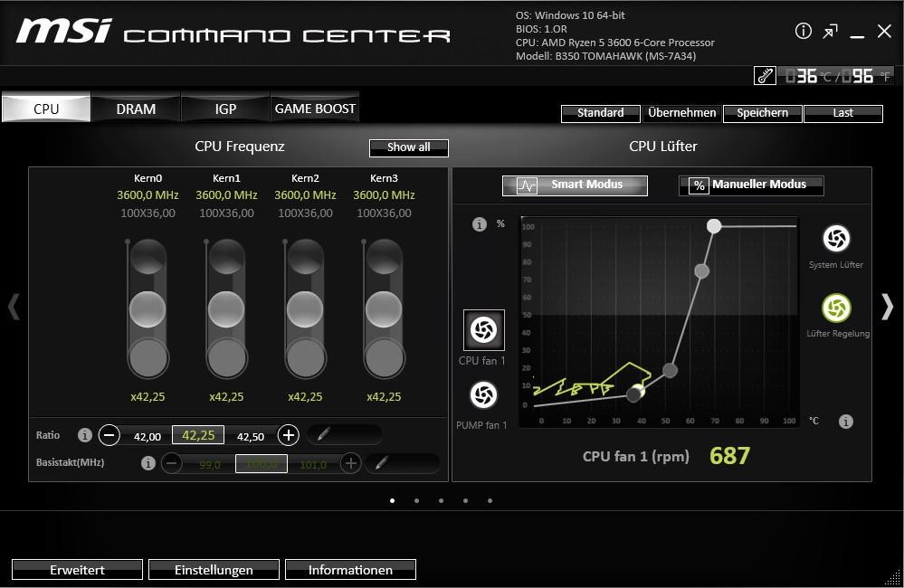The width and height of the screenshot is (904, 588).
Task: Open the info icon in title bar
Action: click(804, 31)
